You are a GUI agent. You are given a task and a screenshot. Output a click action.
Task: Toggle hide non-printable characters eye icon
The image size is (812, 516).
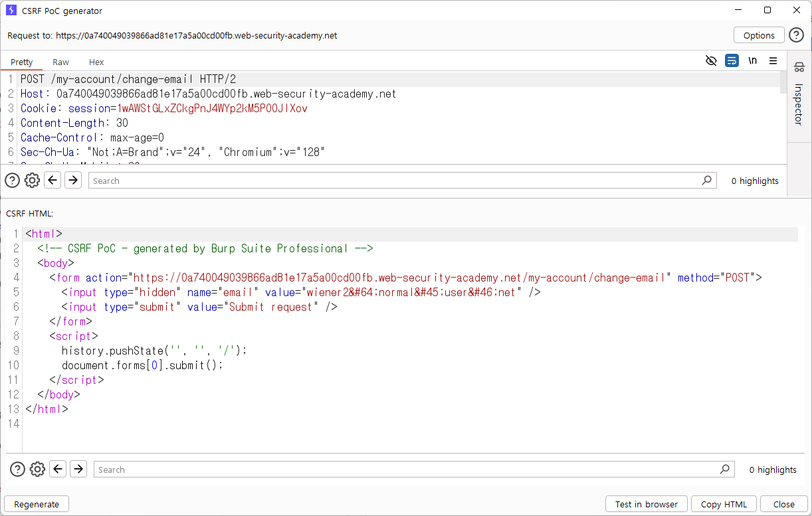click(x=711, y=61)
